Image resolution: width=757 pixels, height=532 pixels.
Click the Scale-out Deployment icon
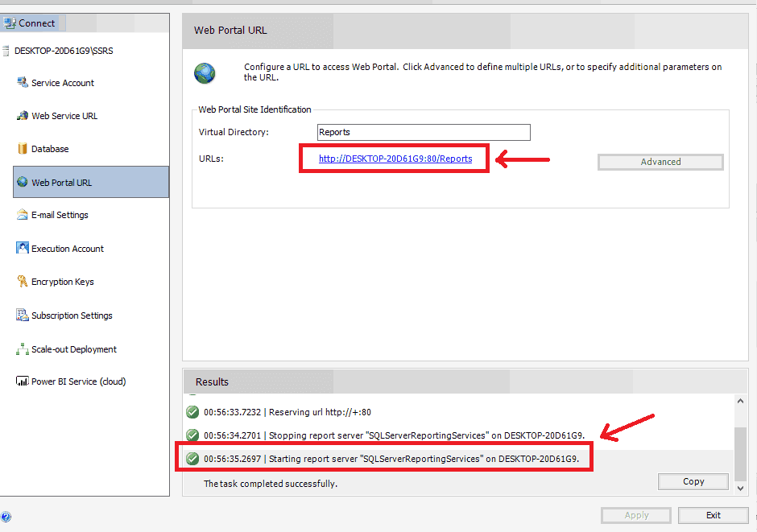(x=23, y=349)
